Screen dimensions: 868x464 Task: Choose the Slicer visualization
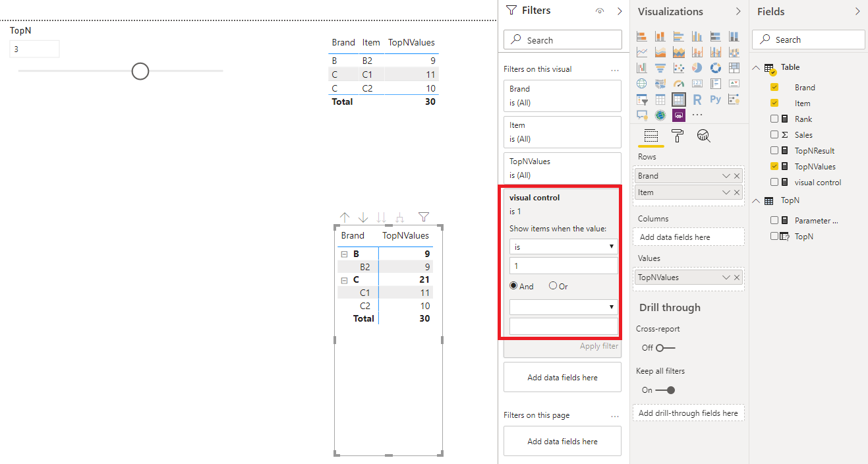(642, 100)
